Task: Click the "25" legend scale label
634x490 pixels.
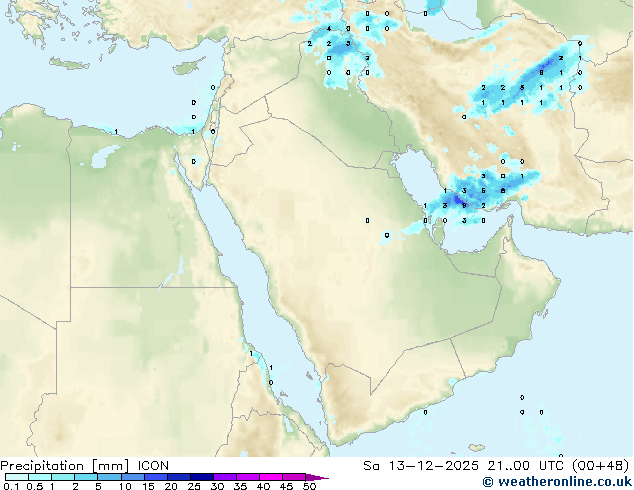Action: tap(194, 486)
